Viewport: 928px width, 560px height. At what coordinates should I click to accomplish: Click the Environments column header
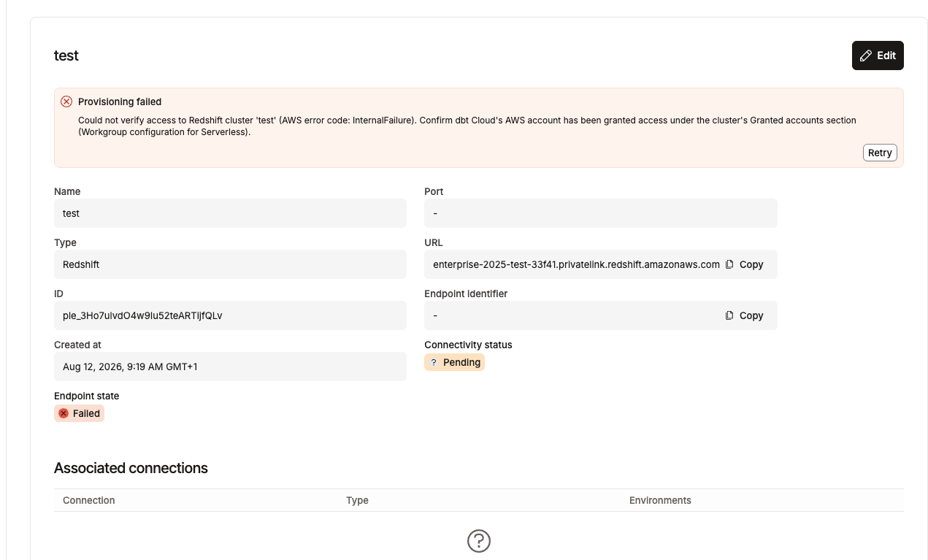coord(660,500)
